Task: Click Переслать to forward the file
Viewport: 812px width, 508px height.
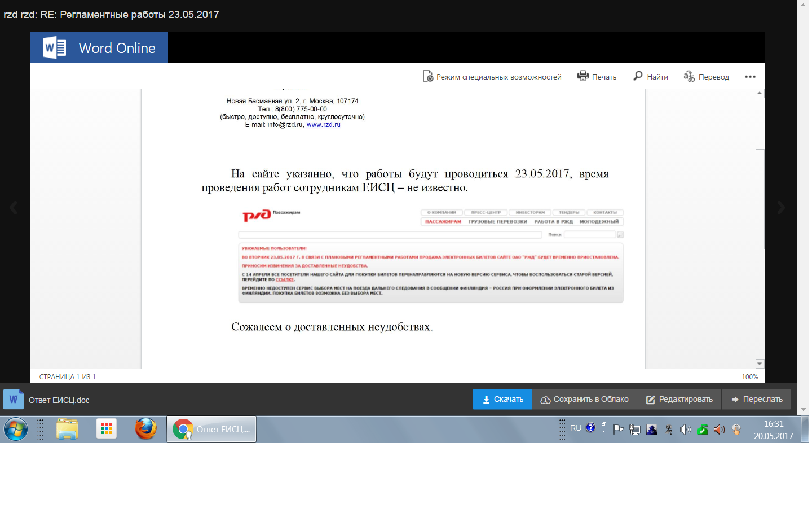Action: click(x=757, y=400)
